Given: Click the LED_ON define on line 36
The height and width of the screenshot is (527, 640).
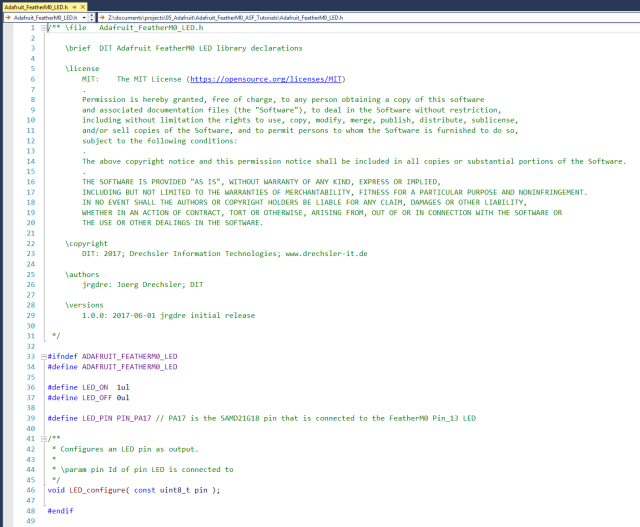Looking at the screenshot, I should pos(88,387).
